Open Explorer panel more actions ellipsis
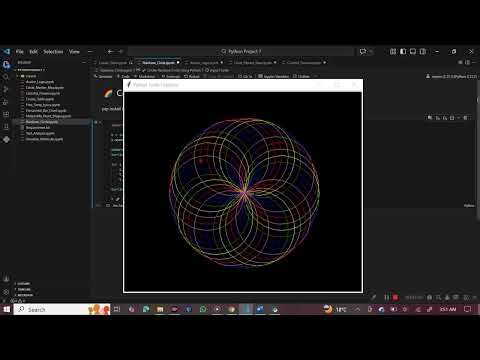480x360 pixels. 84,63
